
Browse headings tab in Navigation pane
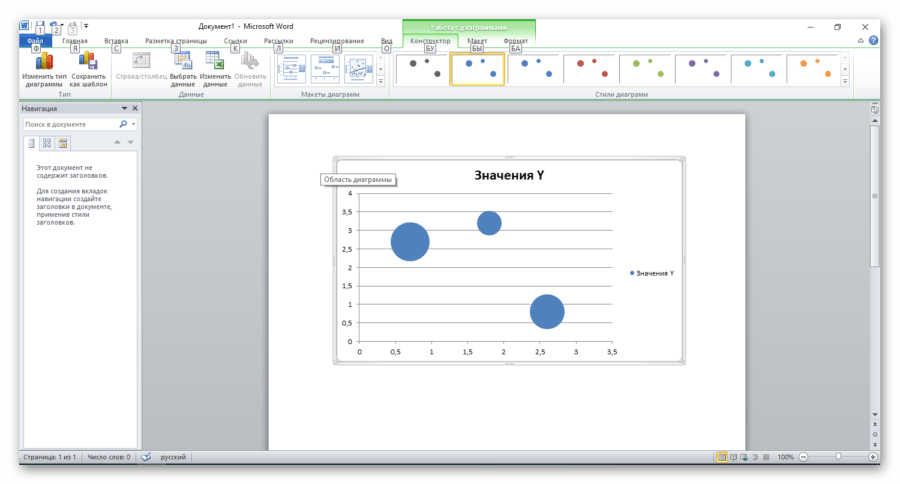coord(31,144)
